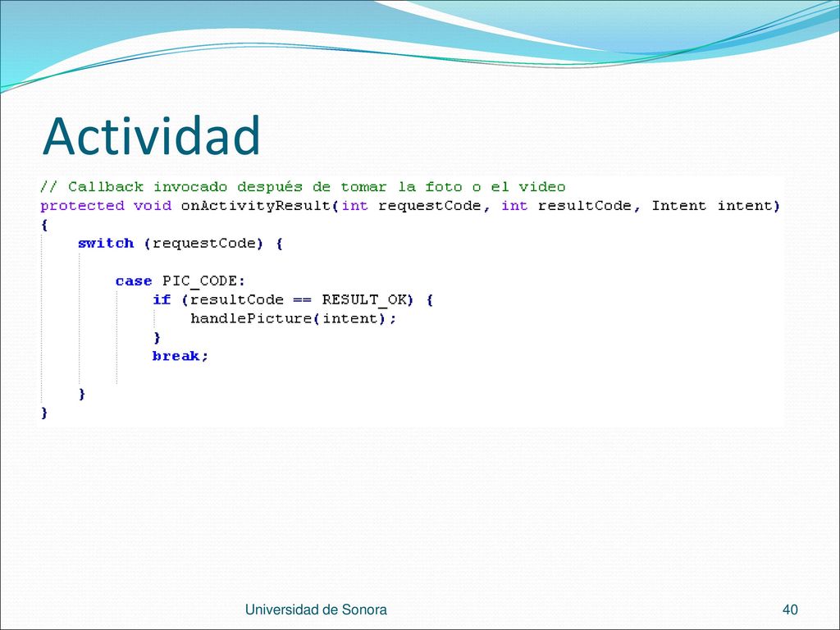
Task: Click the "if" keyword
Action: click(x=162, y=299)
